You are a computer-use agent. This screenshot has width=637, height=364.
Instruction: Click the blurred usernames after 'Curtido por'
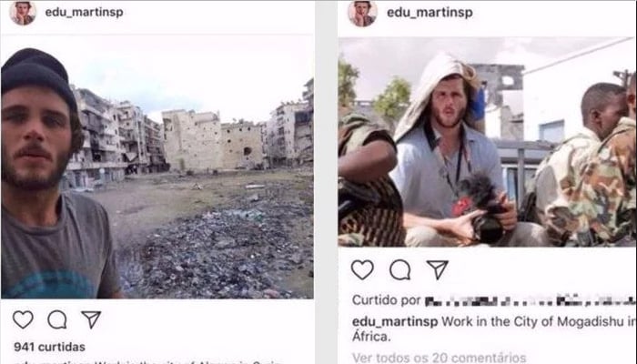[530, 301]
